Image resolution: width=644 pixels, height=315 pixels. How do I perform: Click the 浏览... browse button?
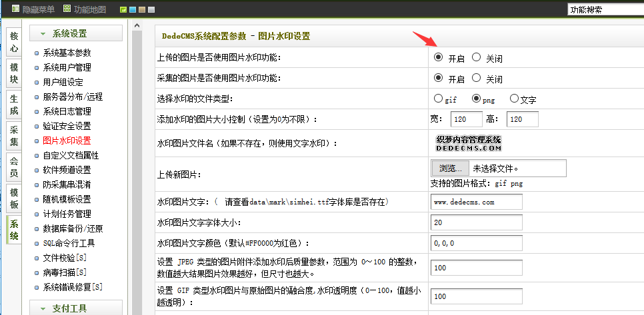(x=450, y=168)
